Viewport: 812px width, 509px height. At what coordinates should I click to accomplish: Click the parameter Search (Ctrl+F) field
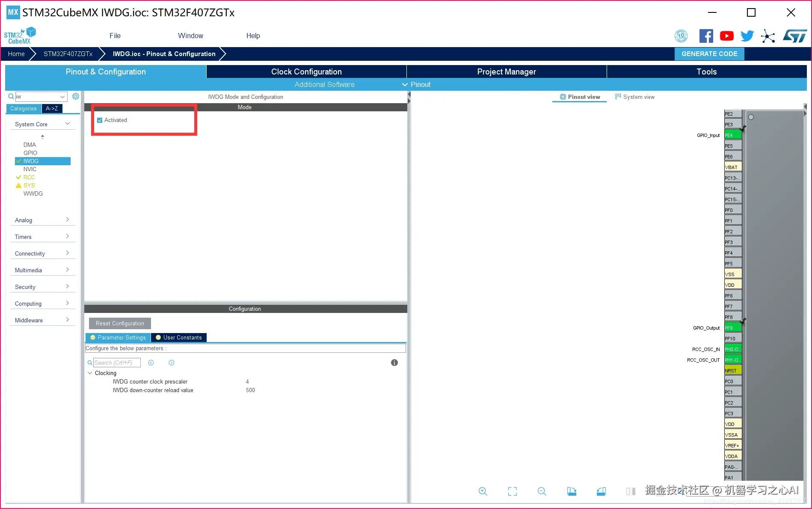pyautogui.click(x=117, y=363)
